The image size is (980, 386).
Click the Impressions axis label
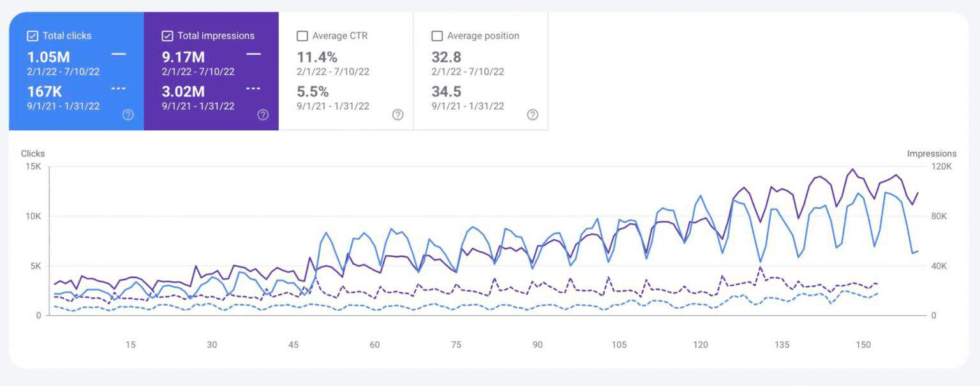[932, 153]
